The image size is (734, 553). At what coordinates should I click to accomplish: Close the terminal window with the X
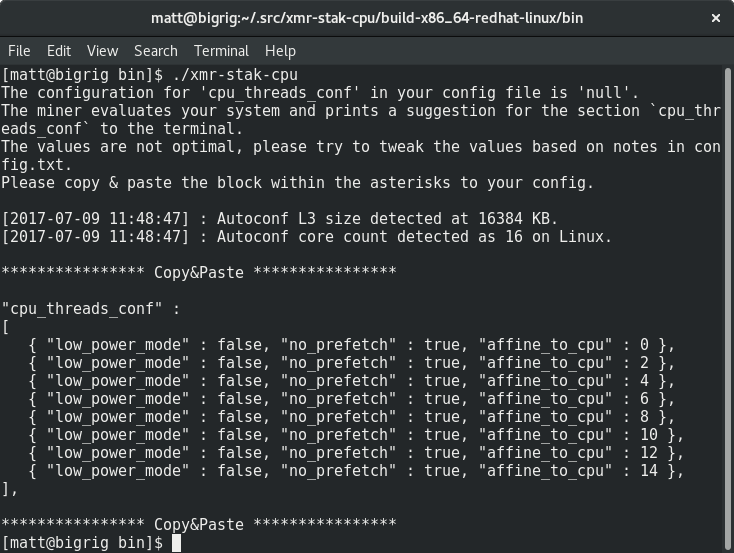(716, 18)
